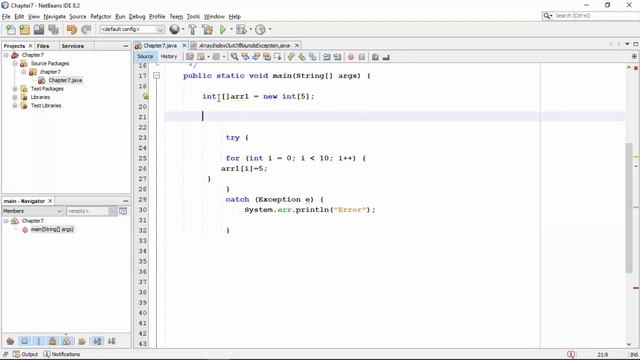Click the editor vertical scrollbar thumb
This screenshot has height=360, width=640.
tap(629, 207)
